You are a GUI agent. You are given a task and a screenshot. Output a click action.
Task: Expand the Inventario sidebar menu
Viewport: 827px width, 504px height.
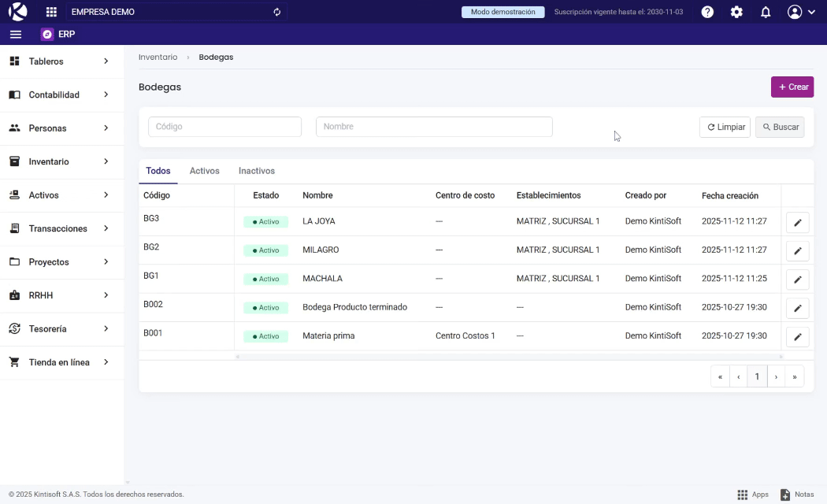tap(60, 161)
